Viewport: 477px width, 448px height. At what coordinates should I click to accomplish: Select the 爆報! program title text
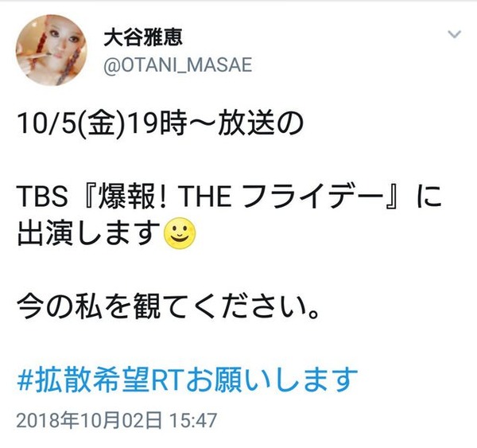pyautogui.click(x=132, y=197)
